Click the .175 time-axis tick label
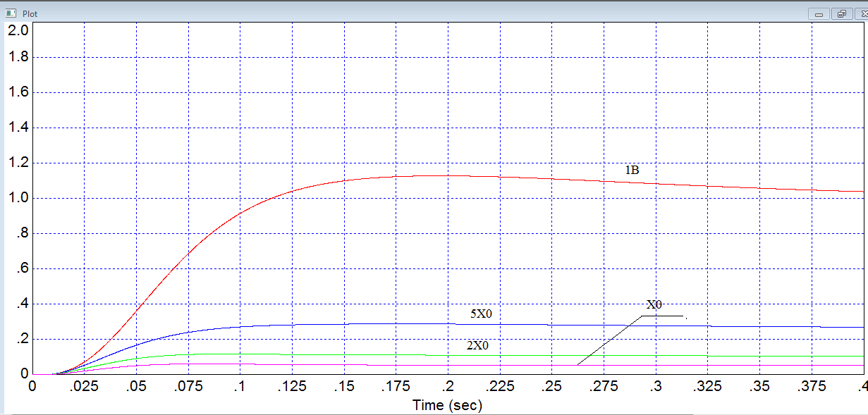 pyautogui.click(x=396, y=386)
